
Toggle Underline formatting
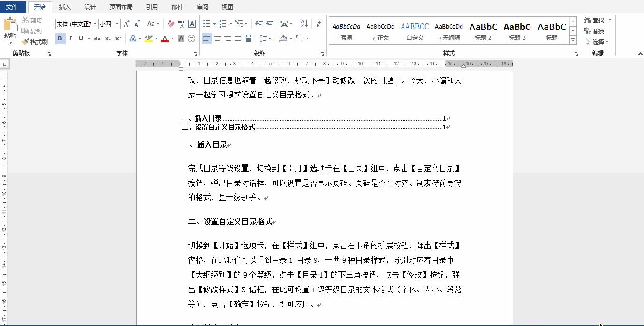tap(81, 38)
